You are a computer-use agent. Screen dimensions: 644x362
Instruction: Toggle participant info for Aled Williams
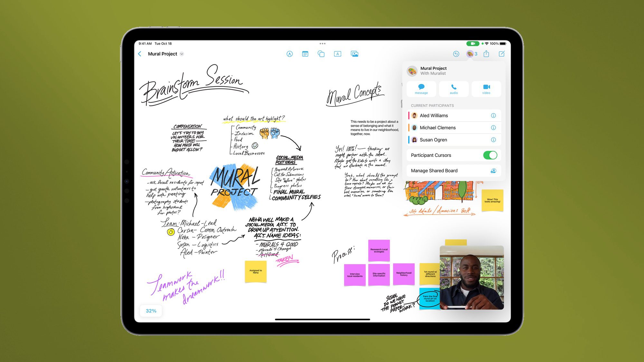(495, 116)
